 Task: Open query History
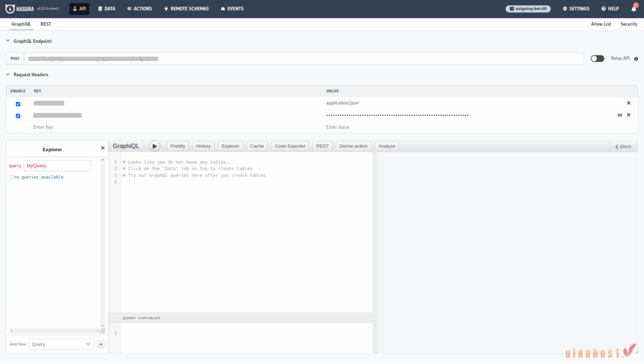coord(203,146)
